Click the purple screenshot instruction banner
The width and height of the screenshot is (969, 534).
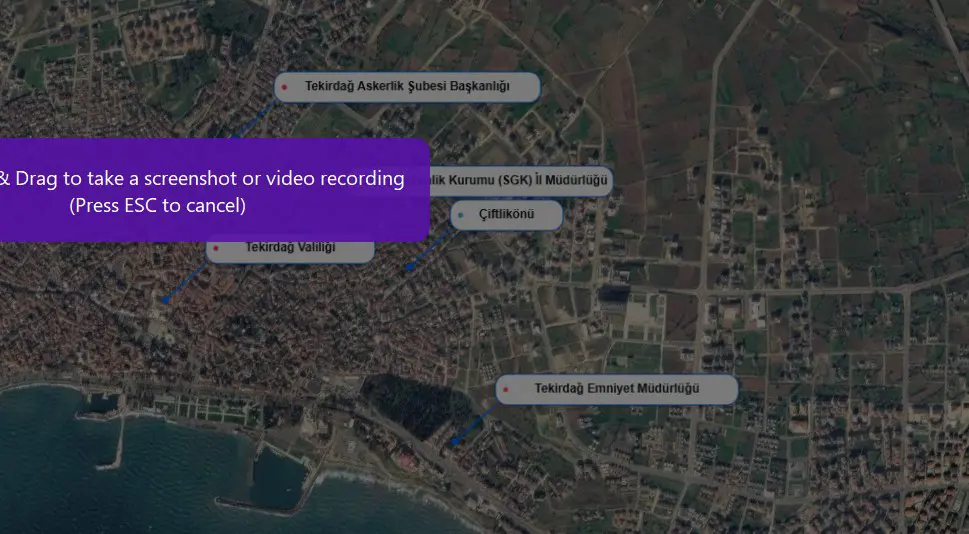click(214, 190)
